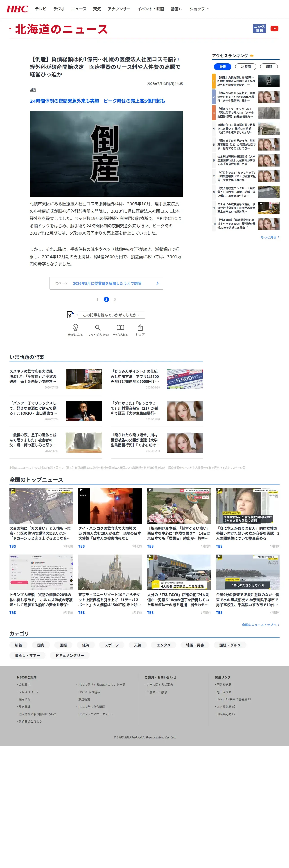
Task: Select the 話題・グルメ category
Action: [x=230, y=645]
